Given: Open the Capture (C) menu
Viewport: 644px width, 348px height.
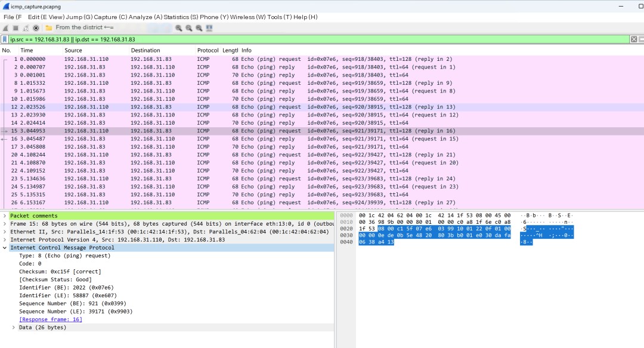Looking at the screenshot, I should pyautogui.click(x=110, y=17).
